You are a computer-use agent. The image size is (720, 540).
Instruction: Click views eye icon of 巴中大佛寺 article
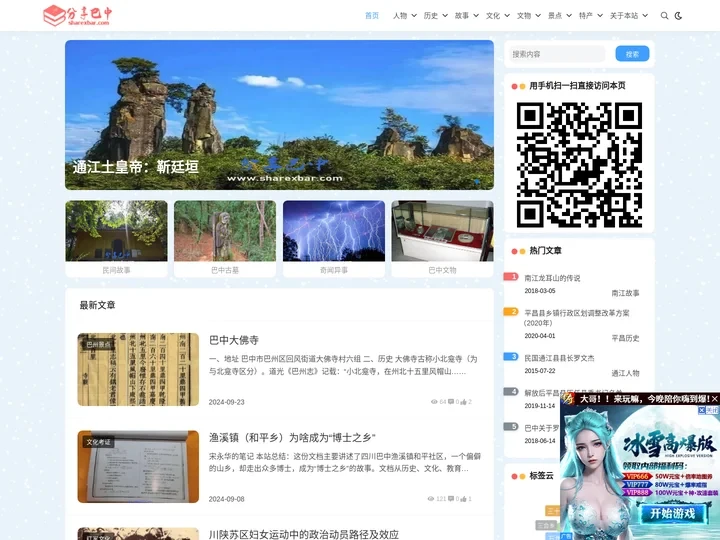point(434,402)
